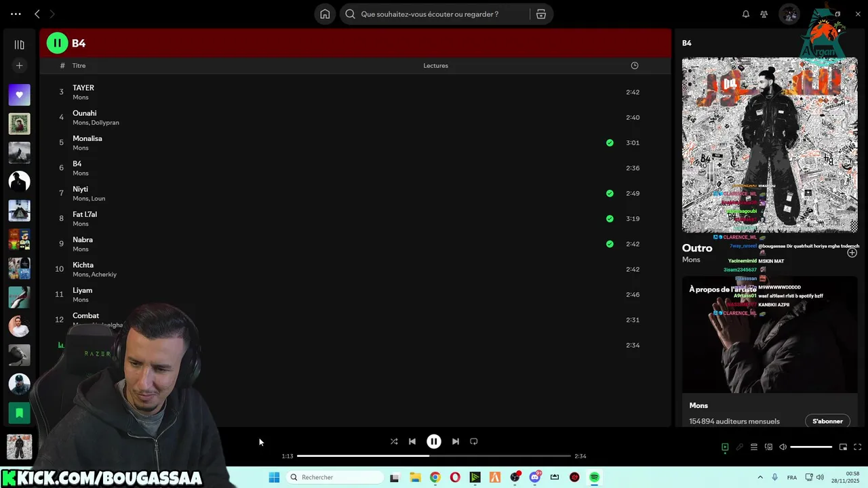The image size is (868, 488).
Task: Adjust the volume slider
Action: point(811,447)
